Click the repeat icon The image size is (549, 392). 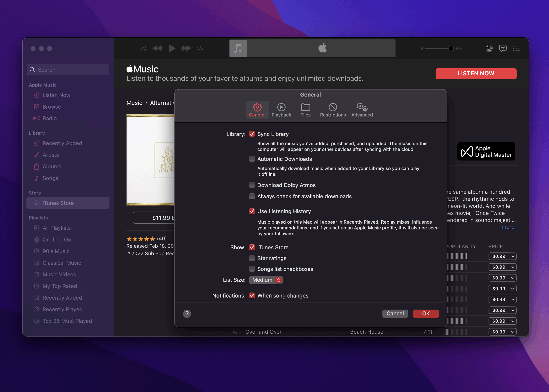pos(200,48)
